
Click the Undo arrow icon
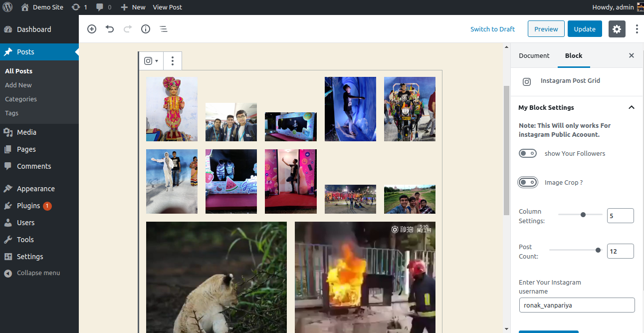point(110,29)
